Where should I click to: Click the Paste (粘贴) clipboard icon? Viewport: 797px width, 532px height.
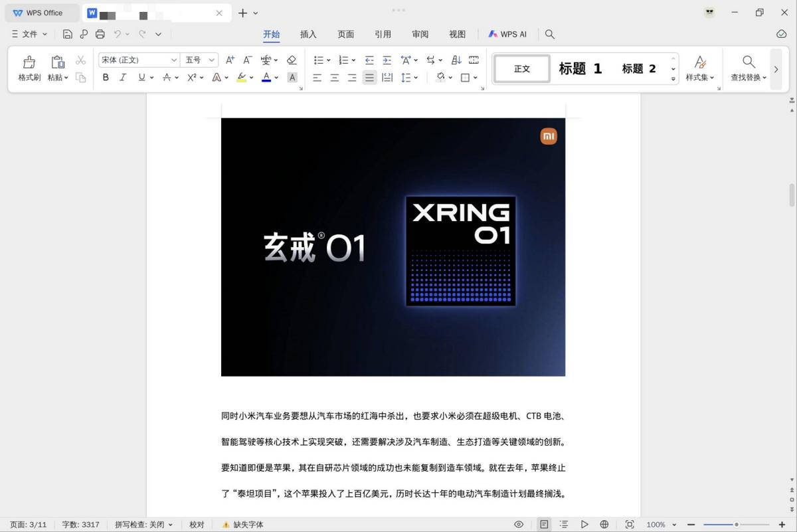coord(58,62)
